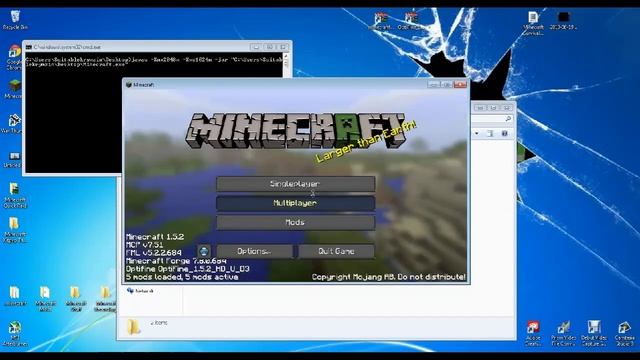Open Minecraft Options
640x360 pixels.
click(254, 251)
